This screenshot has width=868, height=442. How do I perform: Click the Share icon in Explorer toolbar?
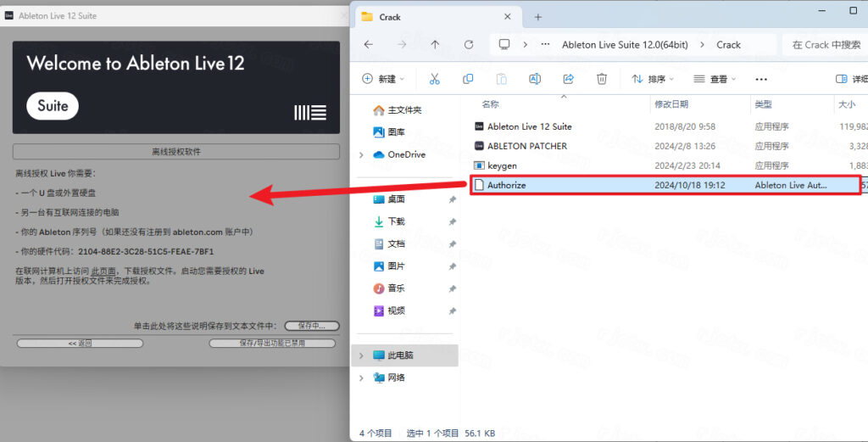[x=568, y=79]
